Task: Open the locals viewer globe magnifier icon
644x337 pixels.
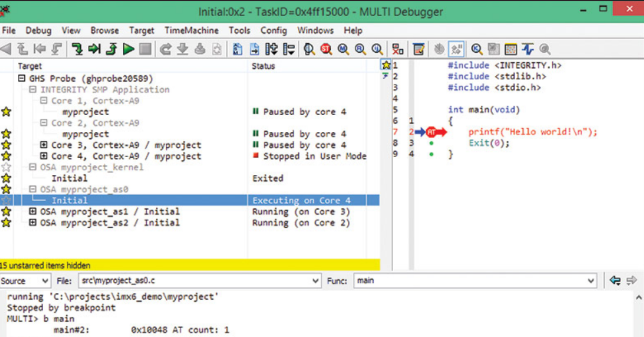Action: click(x=309, y=49)
